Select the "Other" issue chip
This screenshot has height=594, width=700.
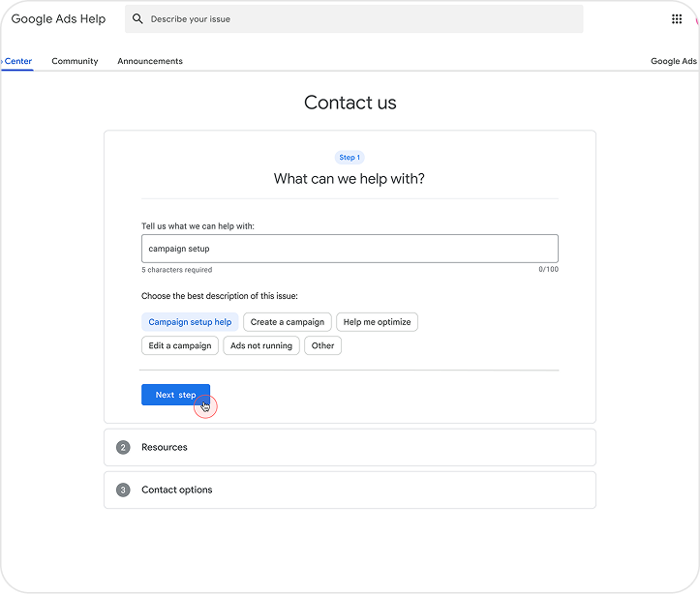pos(322,346)
